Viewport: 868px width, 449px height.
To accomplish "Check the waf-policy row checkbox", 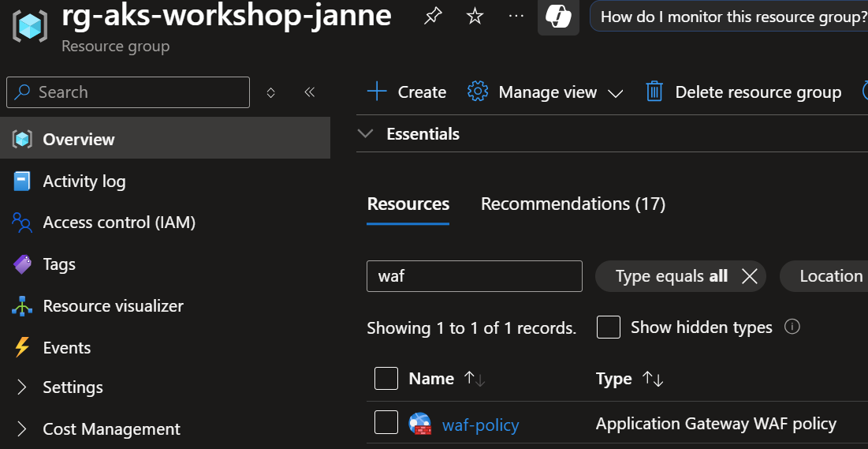I will (x=386, y=424).
